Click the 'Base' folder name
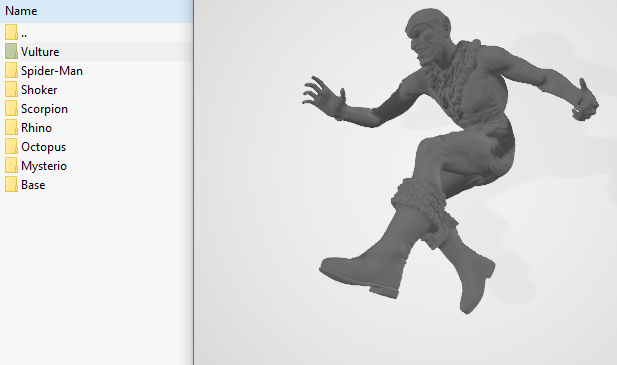 pyautogui.click(x=33, y=185)
